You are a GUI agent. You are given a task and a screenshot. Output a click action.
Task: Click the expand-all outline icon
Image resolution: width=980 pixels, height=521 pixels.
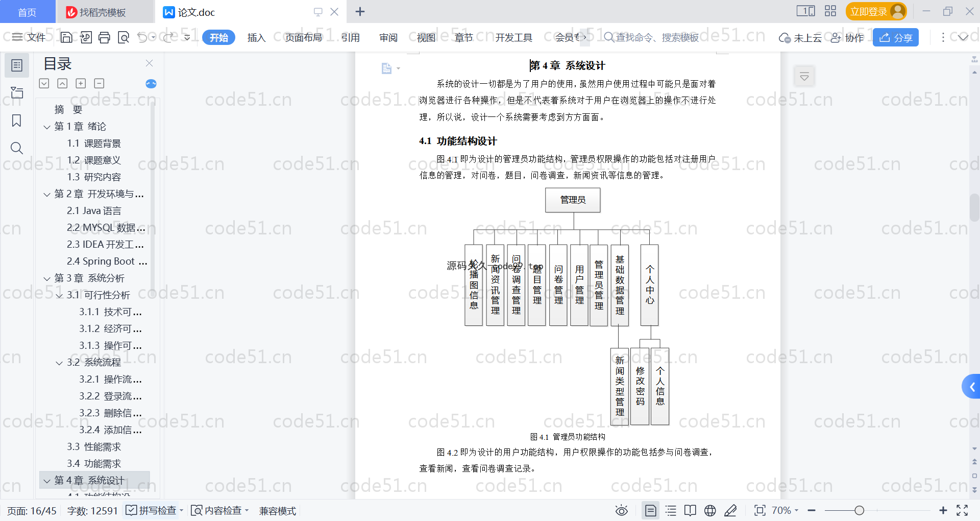coord(44,83)
